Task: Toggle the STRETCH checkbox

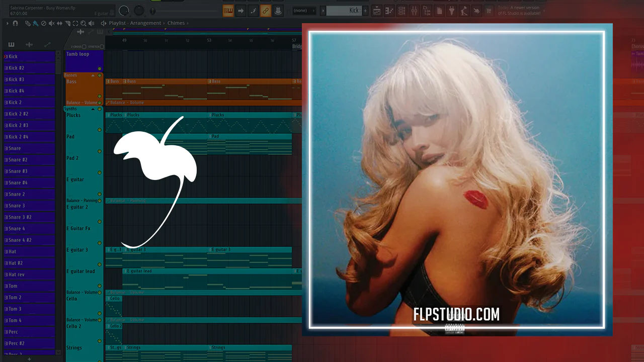Action: (x=102, y=47)
